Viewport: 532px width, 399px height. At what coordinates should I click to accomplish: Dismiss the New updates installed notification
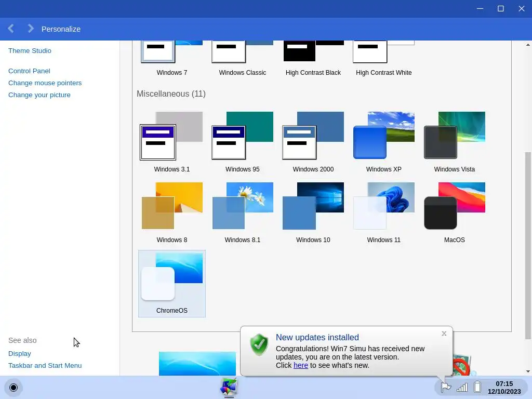pos(444,334)
